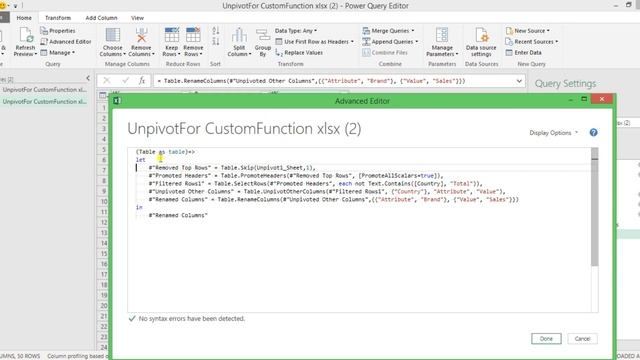Click the Excel icon in Advanced Editor title

click(x=117, y=100)
